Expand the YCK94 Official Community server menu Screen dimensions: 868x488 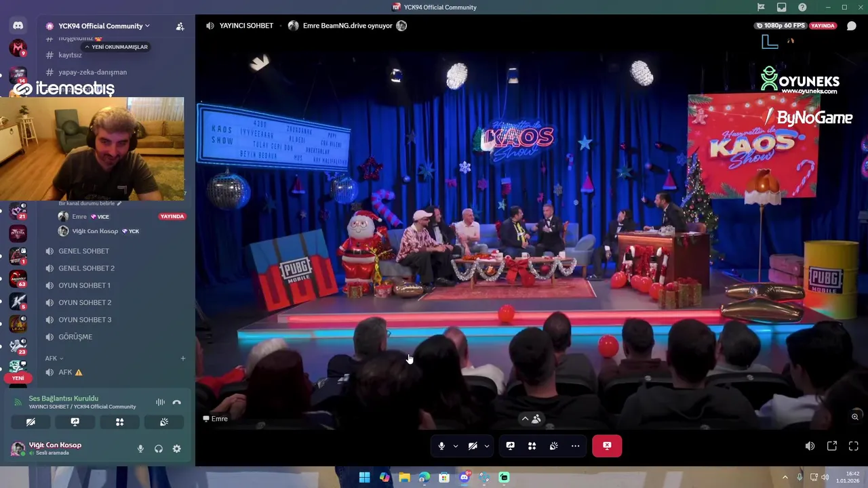[x=104, y=26]
